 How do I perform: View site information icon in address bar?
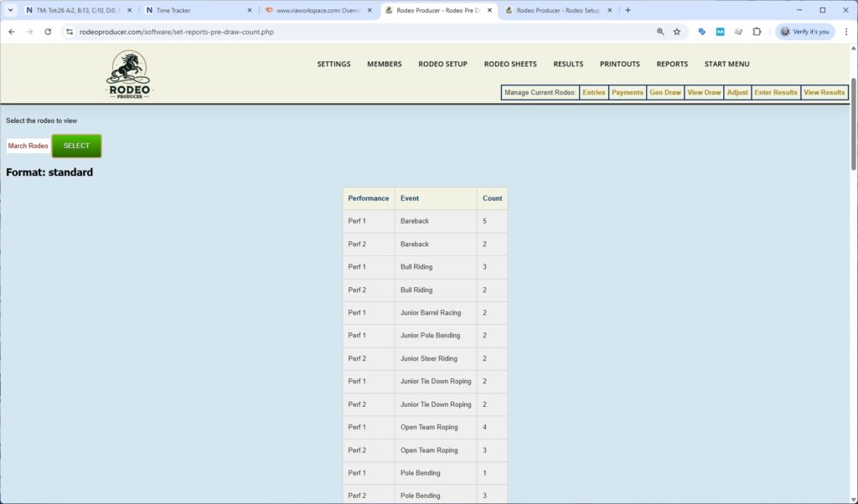point(70,32)
